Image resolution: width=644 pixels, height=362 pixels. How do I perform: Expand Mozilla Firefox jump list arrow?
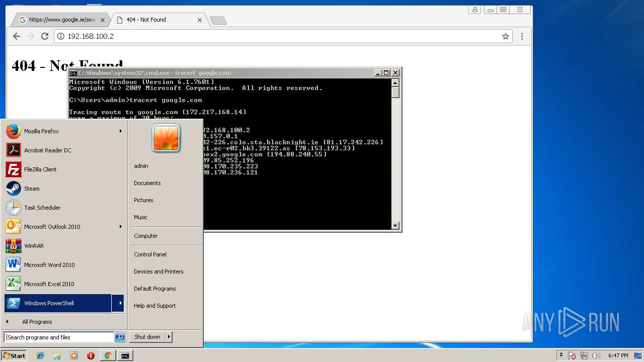pyautogui.click(x=120, y=131)
